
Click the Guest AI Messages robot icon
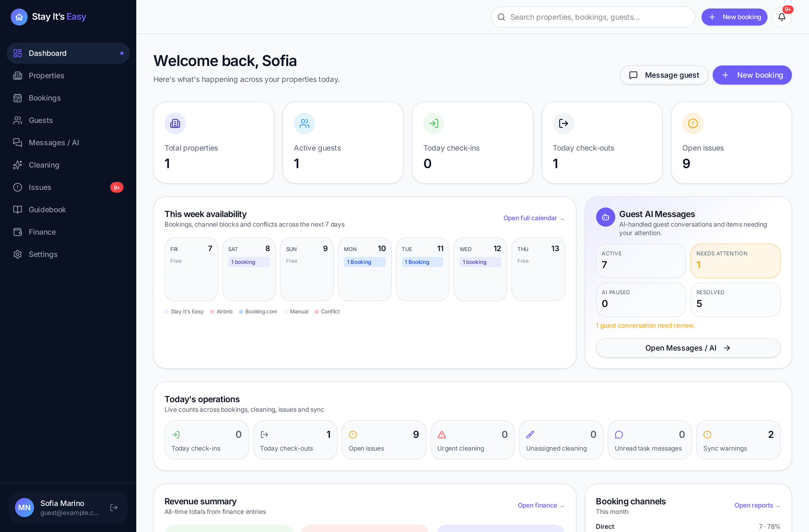click(605, 217)
